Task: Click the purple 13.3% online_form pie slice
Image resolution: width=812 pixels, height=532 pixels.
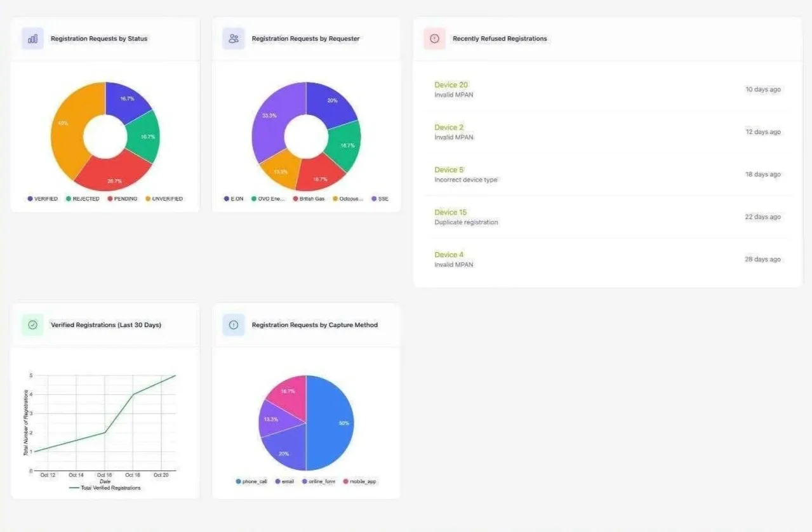Action: coord(273,418)
